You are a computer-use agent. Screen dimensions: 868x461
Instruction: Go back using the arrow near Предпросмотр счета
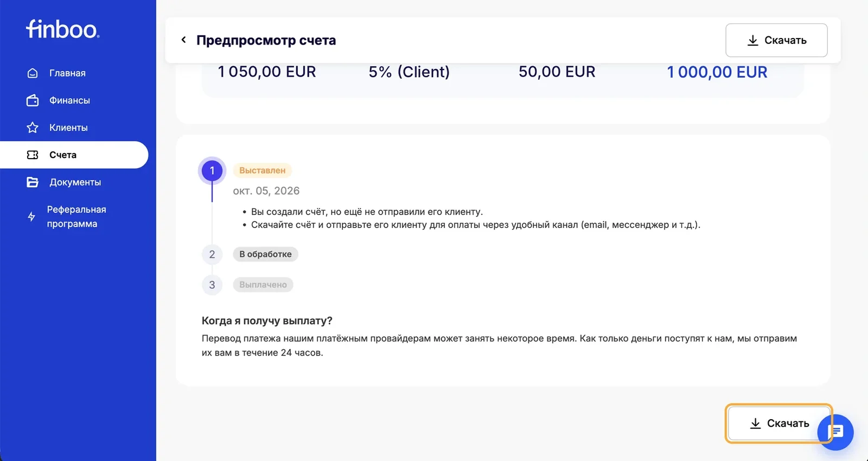(x=183, y=40)
